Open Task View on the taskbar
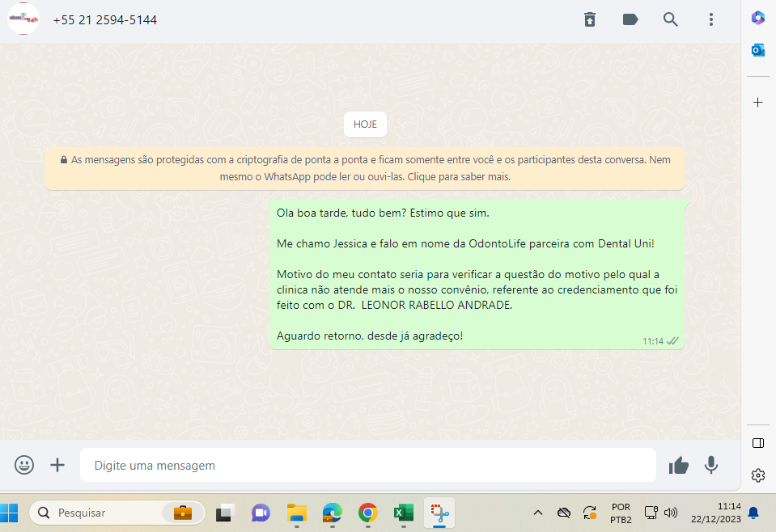 pos(225,513)
